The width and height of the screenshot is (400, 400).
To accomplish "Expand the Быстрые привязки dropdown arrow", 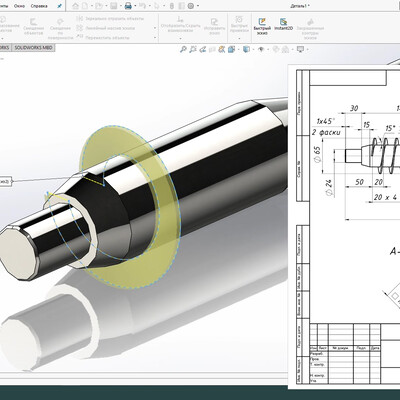I will (239, 38).
